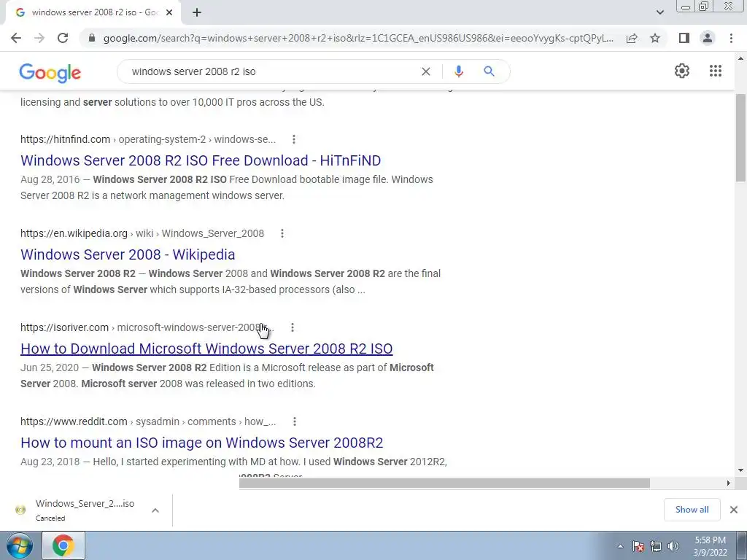Click the vertical scrollbar up arrow

[x=740, y=59]
